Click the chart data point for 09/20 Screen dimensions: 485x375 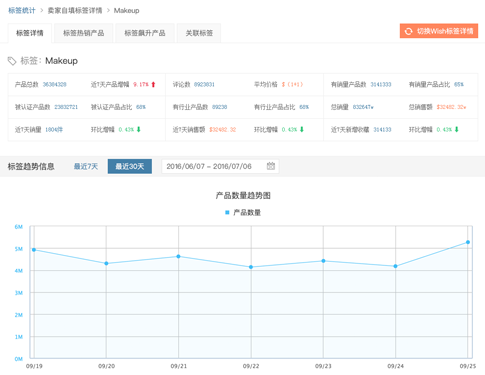(x=106, y=263)
